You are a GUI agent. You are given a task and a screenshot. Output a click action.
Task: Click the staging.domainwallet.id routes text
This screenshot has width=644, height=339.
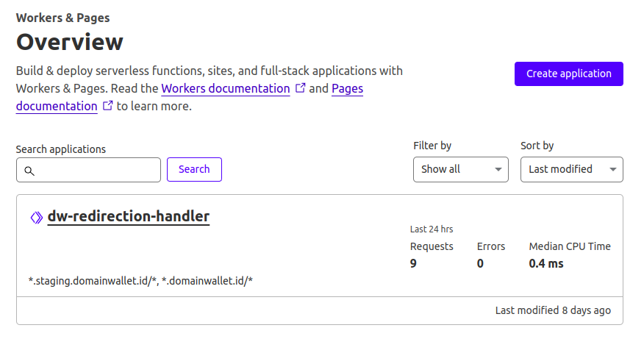140,281
